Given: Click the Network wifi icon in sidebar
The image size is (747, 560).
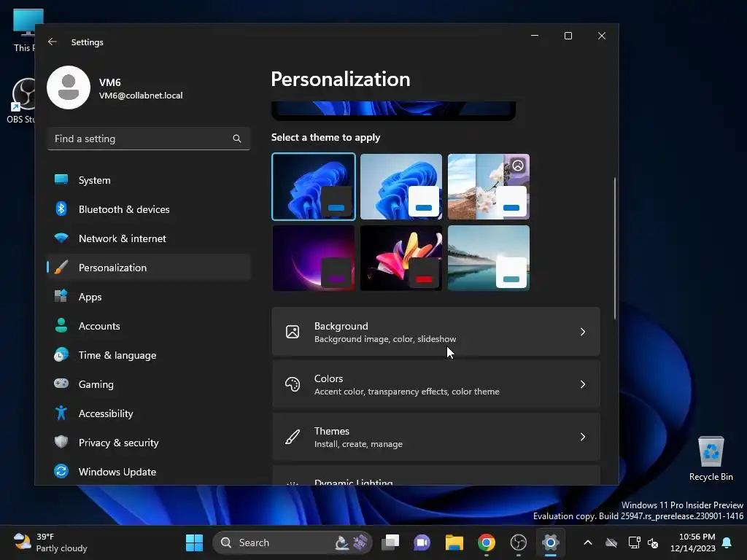Looking at the screenshot, I should (x=61, y=238).
